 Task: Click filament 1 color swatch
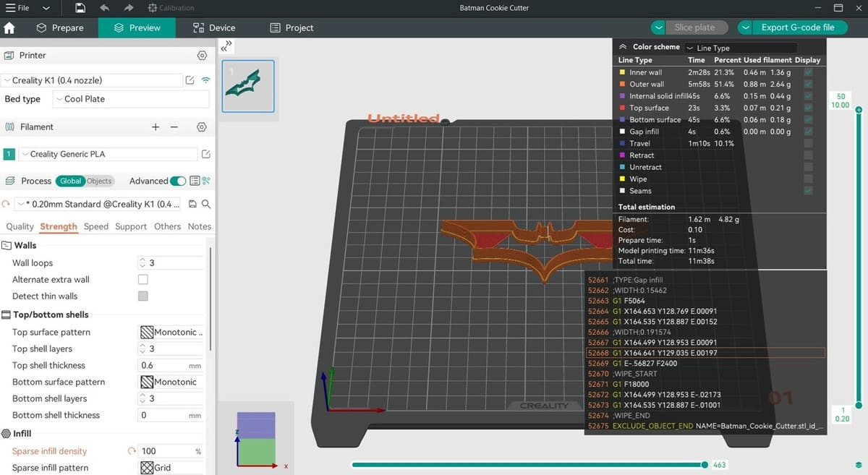pos(9,154)
